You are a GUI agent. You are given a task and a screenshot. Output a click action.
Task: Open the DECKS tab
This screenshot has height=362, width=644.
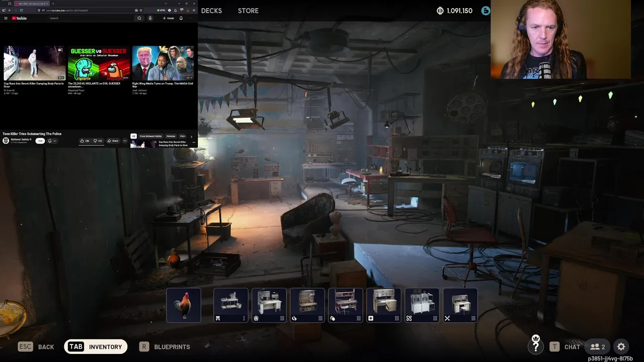[211, 11]
